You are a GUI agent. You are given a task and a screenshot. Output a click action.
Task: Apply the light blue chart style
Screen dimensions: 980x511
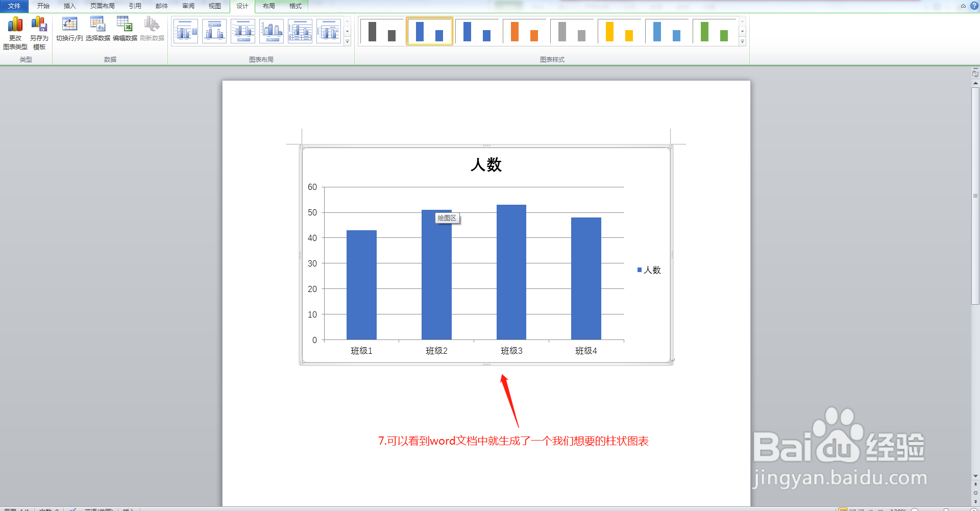667,31
